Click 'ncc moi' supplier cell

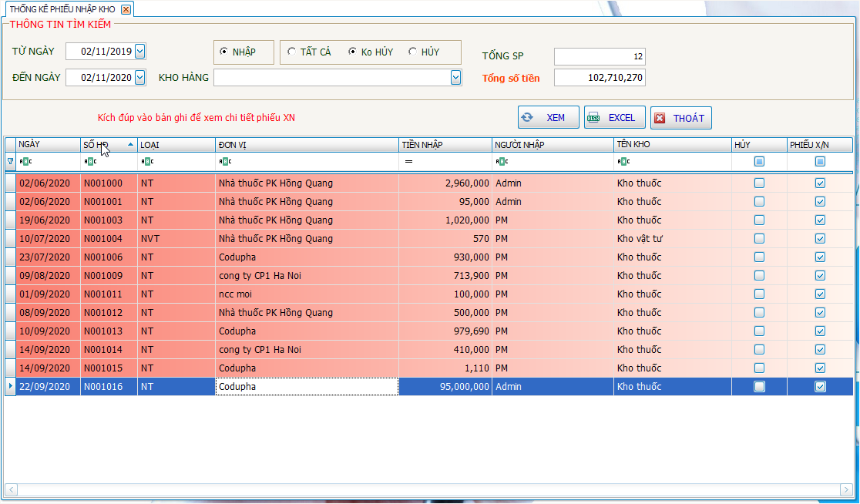(307, 294)
